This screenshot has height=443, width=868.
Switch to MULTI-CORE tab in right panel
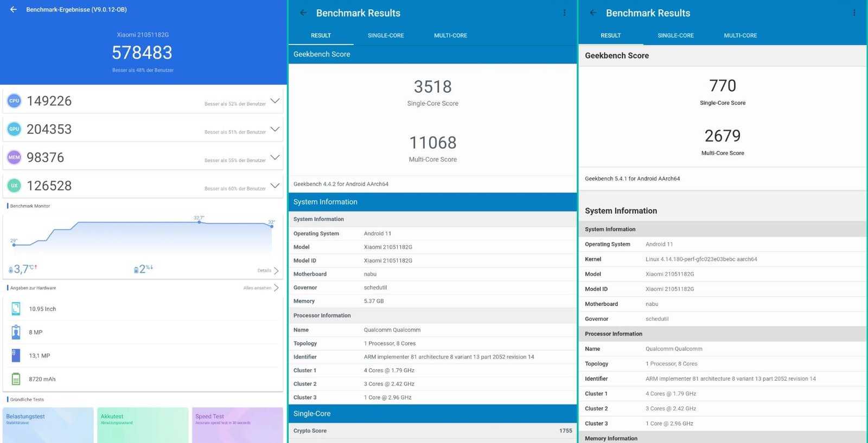[x=740, y=35]
